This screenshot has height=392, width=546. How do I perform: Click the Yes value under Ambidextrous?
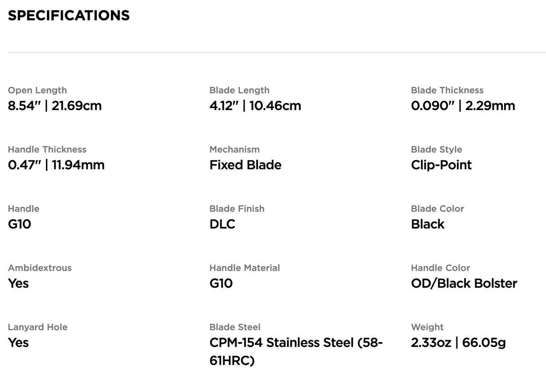18,283
